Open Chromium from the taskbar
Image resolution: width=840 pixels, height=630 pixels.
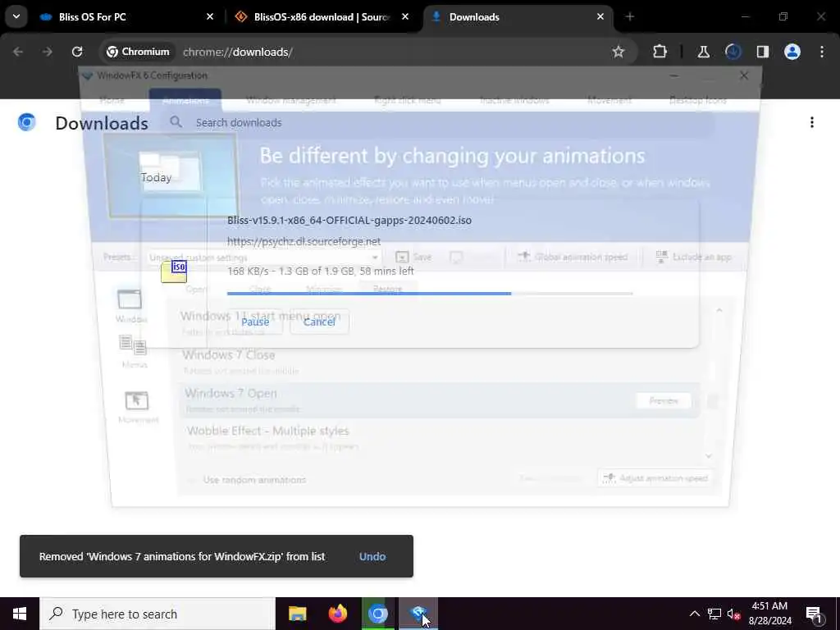(377, 614)
